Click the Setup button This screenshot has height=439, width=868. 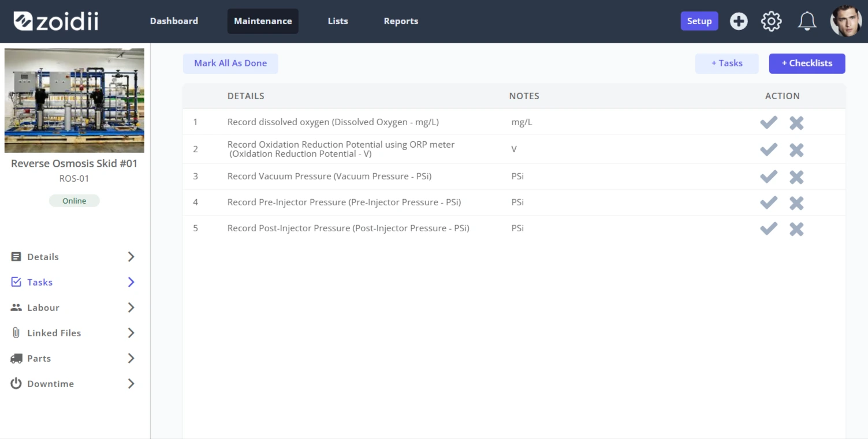(x=699, y=21)
